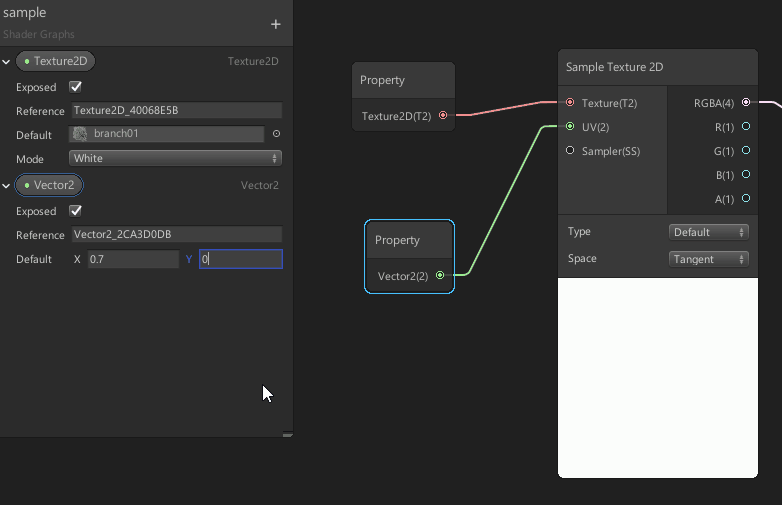Click Texture(T2) input port
Screen dimensions: 782x505
coord(570,102)
